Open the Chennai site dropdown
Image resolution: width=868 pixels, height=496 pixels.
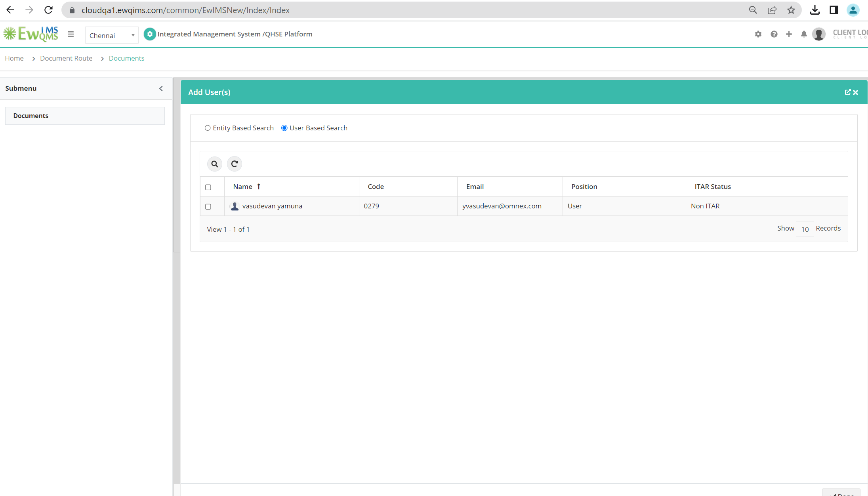point(112,35)
